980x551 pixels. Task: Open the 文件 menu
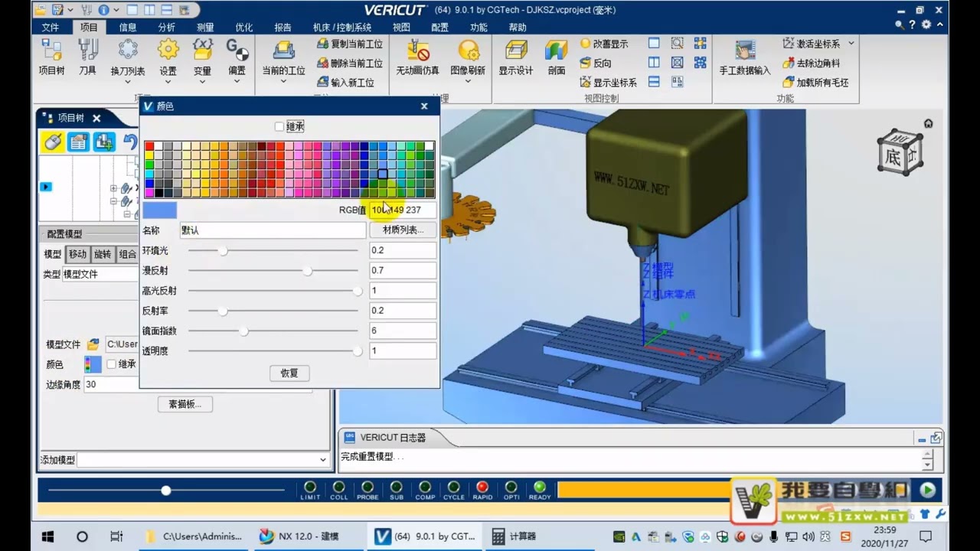point(50,27)
